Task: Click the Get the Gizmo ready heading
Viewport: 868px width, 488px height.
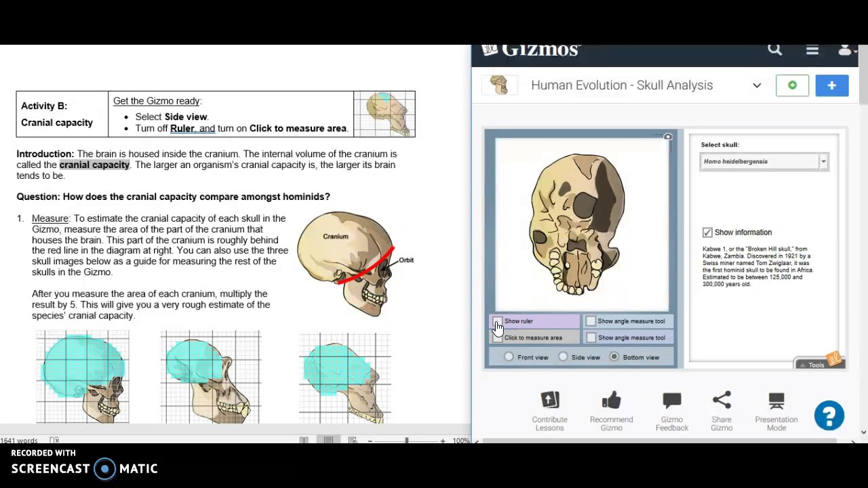Action: [157, 101]
